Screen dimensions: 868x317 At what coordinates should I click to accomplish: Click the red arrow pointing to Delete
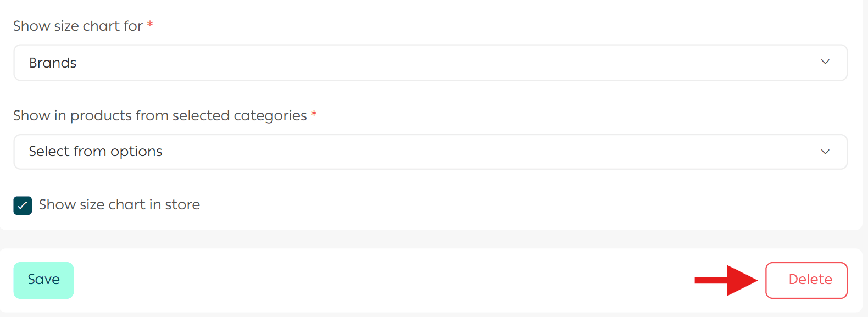coord(726,280)
